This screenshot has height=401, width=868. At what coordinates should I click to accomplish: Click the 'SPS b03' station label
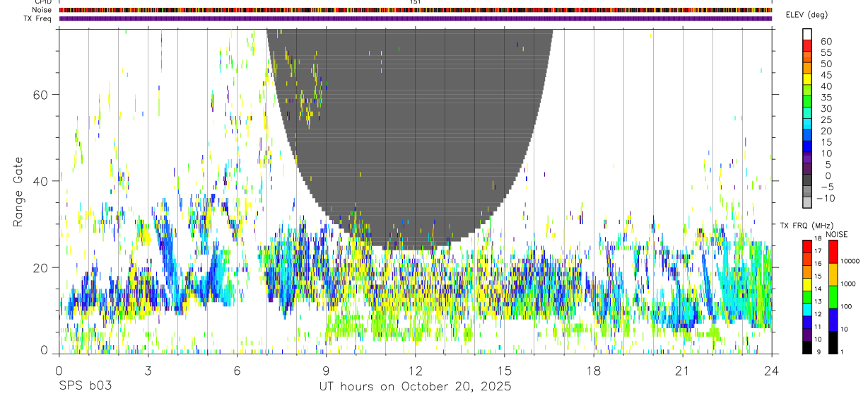tap(85, 386)
